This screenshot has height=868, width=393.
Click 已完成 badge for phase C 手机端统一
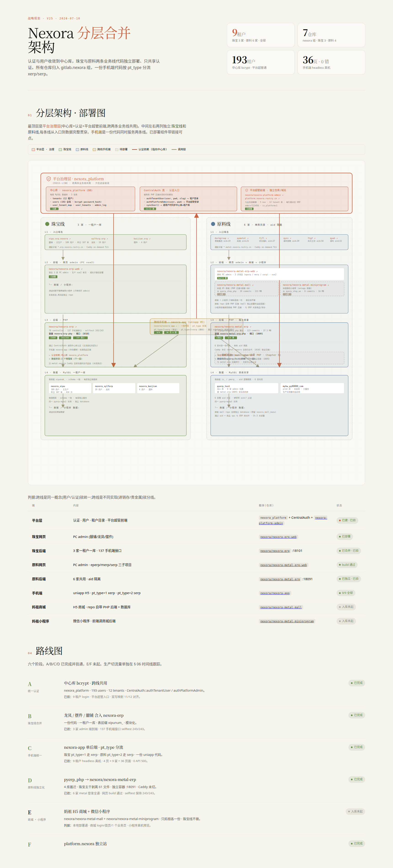click(x=357, y=747)
